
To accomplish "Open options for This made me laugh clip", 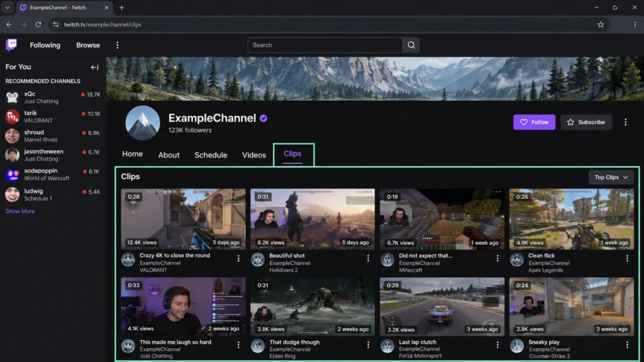I will [238, 345].
